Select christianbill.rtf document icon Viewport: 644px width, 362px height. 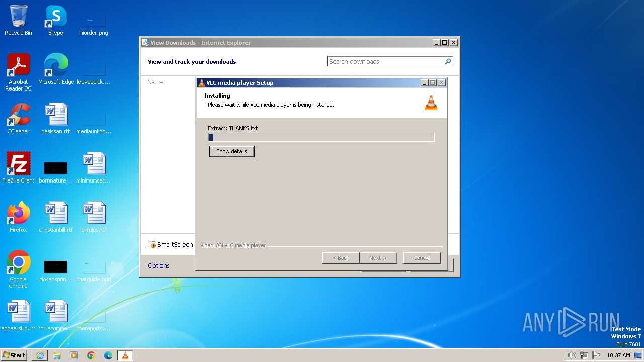56,217
